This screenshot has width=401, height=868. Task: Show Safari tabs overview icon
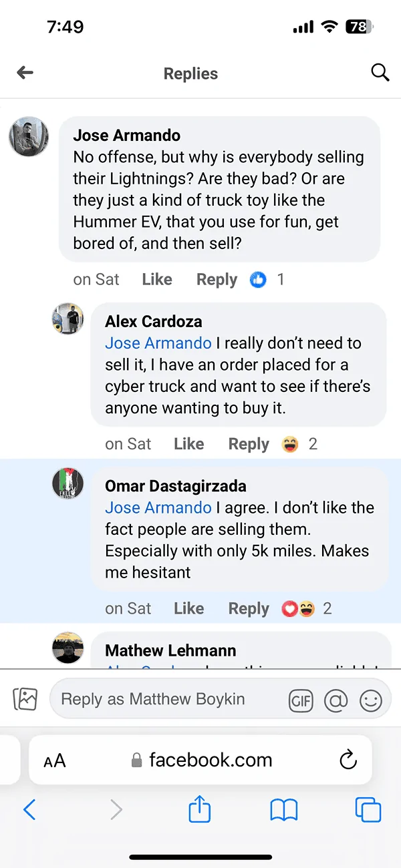368,810
